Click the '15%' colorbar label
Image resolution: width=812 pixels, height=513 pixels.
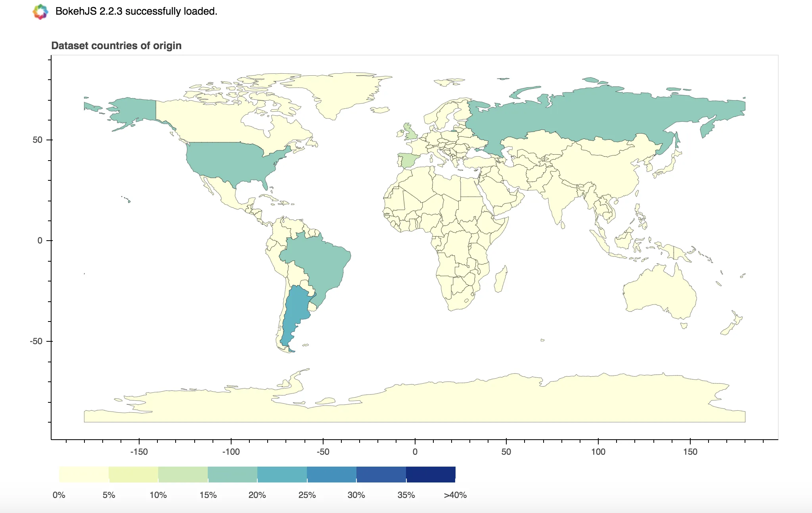coord(208,495)
